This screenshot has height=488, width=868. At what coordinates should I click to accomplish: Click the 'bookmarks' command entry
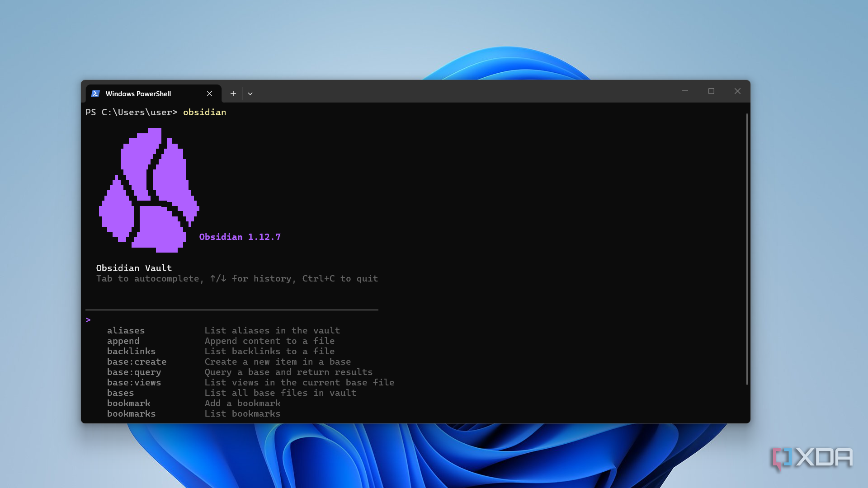tap(131, 413)
